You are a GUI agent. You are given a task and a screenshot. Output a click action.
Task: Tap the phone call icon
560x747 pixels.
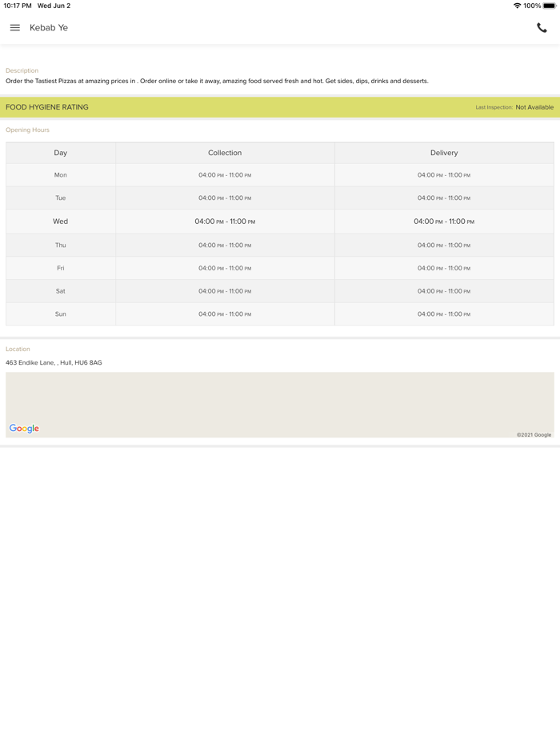pyautogui.click(x=542, y=28)
